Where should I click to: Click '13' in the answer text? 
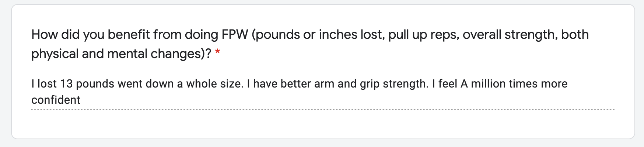pos(66,84)
